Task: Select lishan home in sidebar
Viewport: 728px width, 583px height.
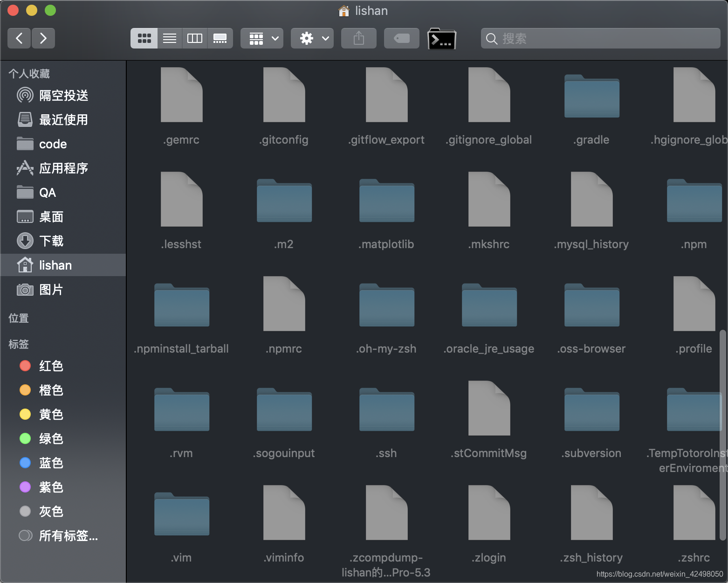Action: pos(63,265)
